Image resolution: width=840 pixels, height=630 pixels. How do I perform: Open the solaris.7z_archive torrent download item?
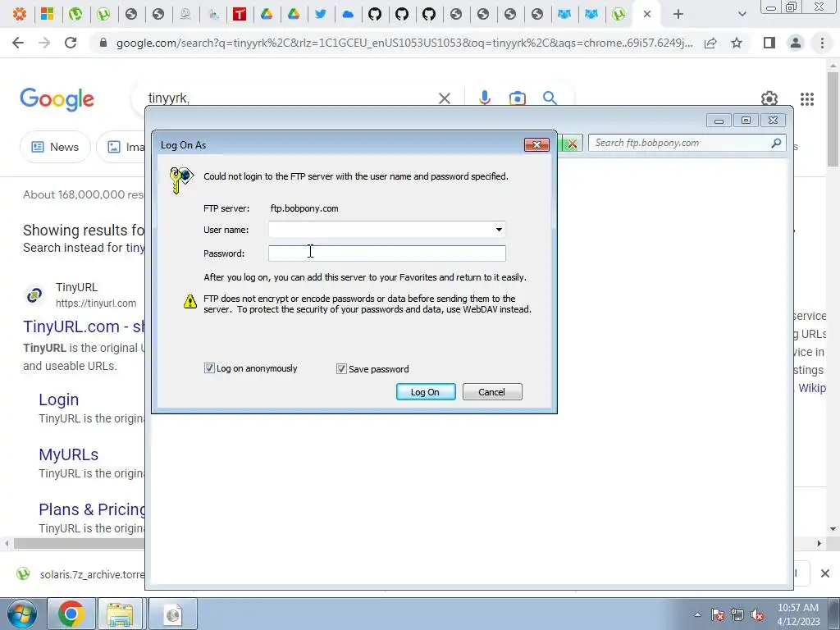click(81, 574)
